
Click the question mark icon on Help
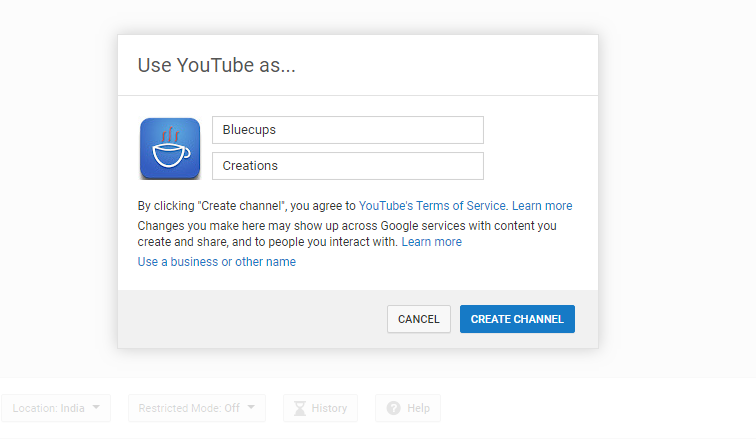[x=393, y=408]
